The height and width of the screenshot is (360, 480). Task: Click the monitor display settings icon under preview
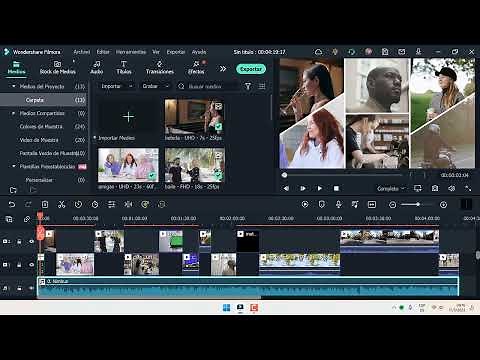(x=418, y=188)
